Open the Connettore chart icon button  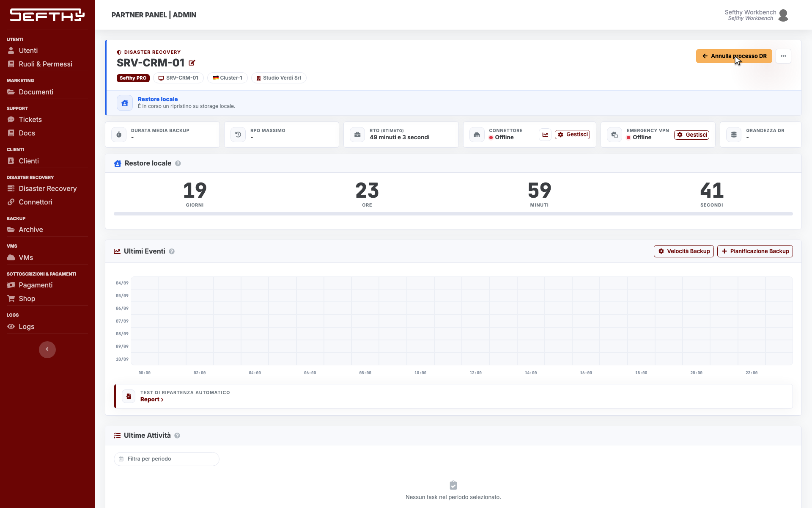tap(545, 135)
